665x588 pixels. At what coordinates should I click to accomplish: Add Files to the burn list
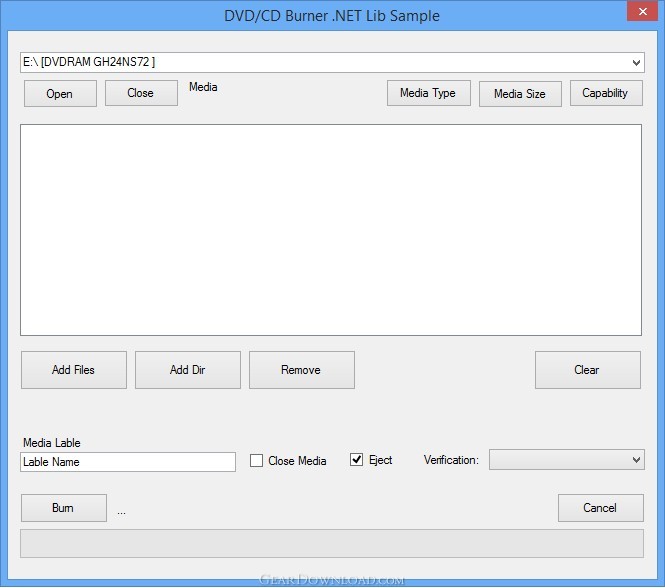tap(74, 370)
